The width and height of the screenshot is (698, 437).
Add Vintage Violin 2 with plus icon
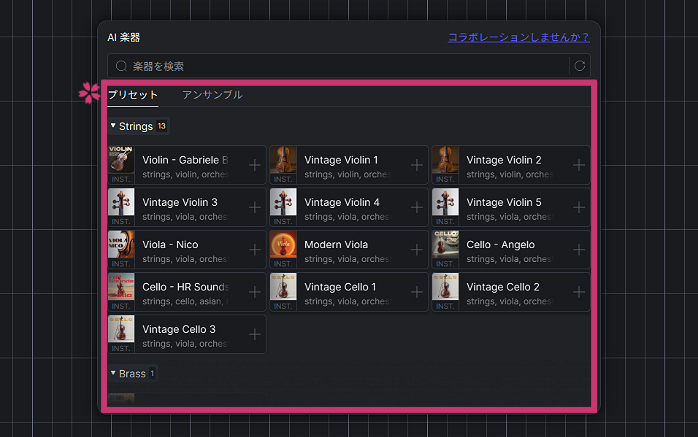click(x=578, y=165)
